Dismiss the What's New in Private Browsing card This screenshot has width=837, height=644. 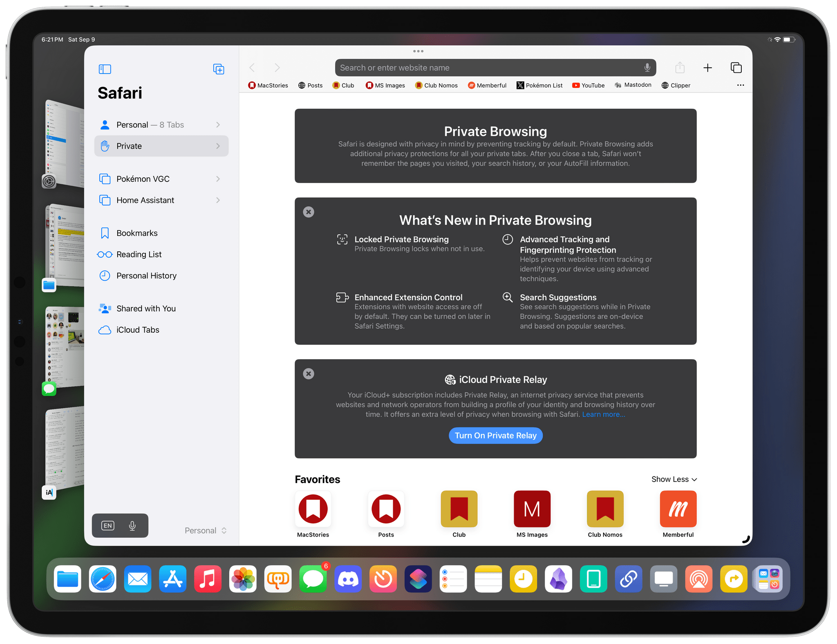[309, 212]
